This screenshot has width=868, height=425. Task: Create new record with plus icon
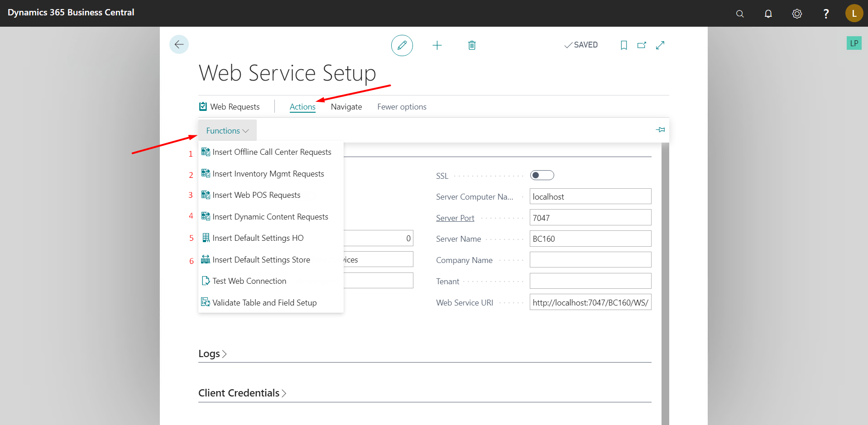[437, 45]
